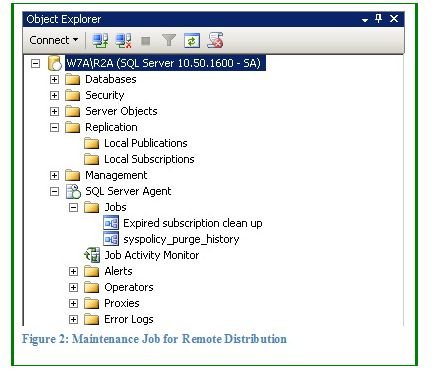Click the Stop toolbar icon
The width and height of the screenshot is (446, 377).
(x=146, y=41)
